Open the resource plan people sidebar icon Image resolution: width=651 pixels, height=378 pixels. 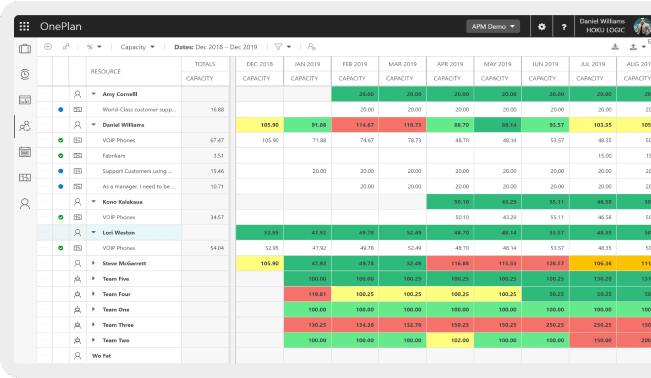(25, 126)
